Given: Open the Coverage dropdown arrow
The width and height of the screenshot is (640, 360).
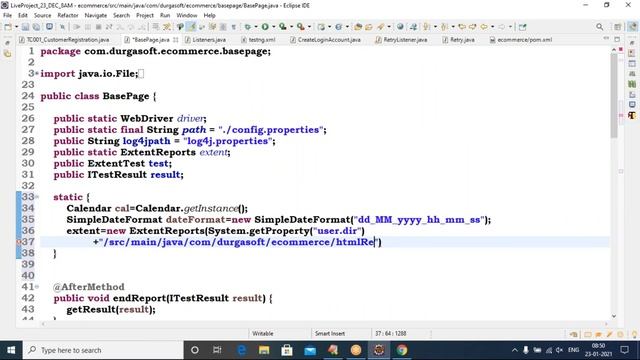Looking at the screenshot, I should tap(291, 27).
